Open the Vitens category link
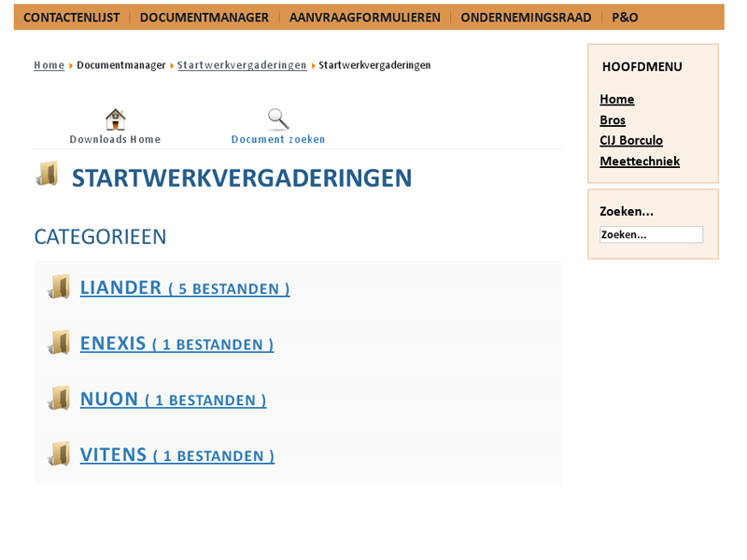Image resolution: width=747 pixels, height=560 pixels. (177, 455)
